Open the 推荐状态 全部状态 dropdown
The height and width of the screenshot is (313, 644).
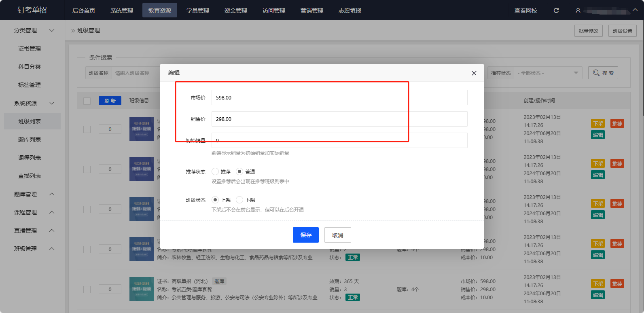(x=548, y=73)
